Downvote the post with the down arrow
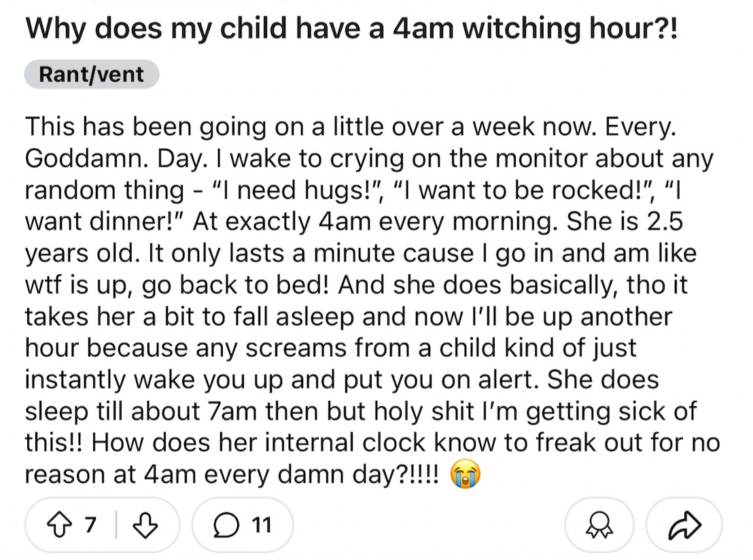Screen dimensions: 753x560 145,525
